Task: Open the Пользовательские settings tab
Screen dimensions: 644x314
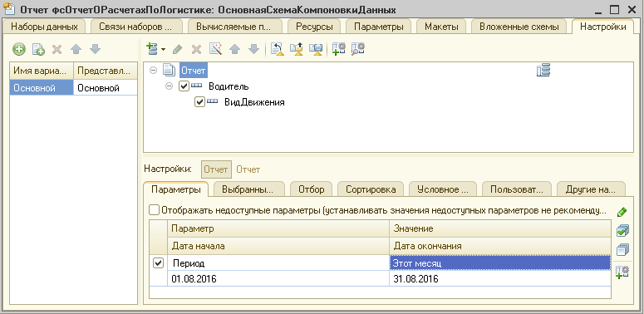Action: tap(516, 189)
